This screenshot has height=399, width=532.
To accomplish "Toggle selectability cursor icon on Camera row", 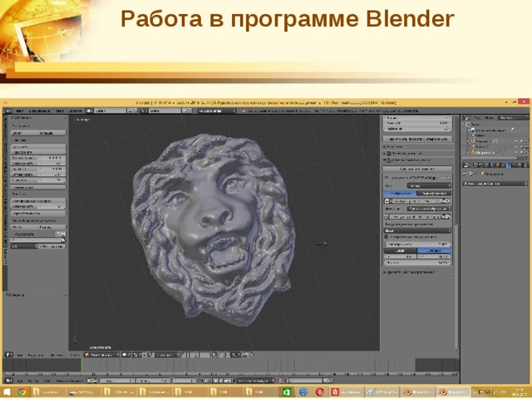I will tap(522, 141).
